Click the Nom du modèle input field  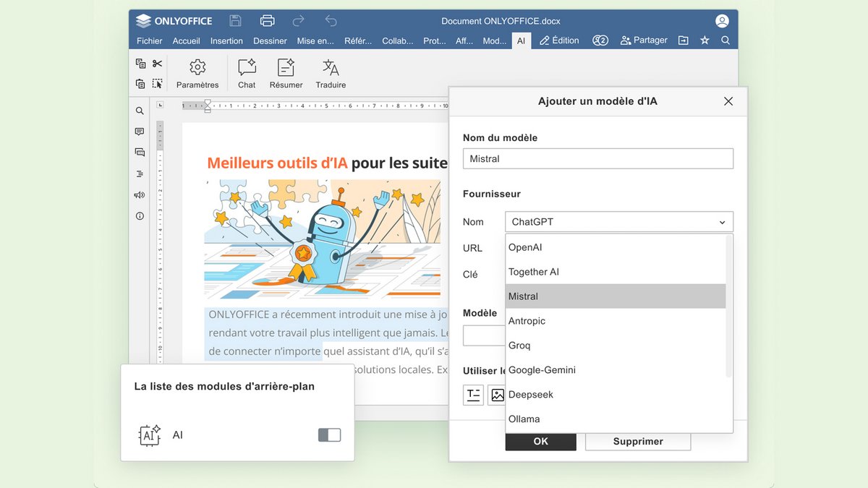pyautogui.click(x=598, y=159)
